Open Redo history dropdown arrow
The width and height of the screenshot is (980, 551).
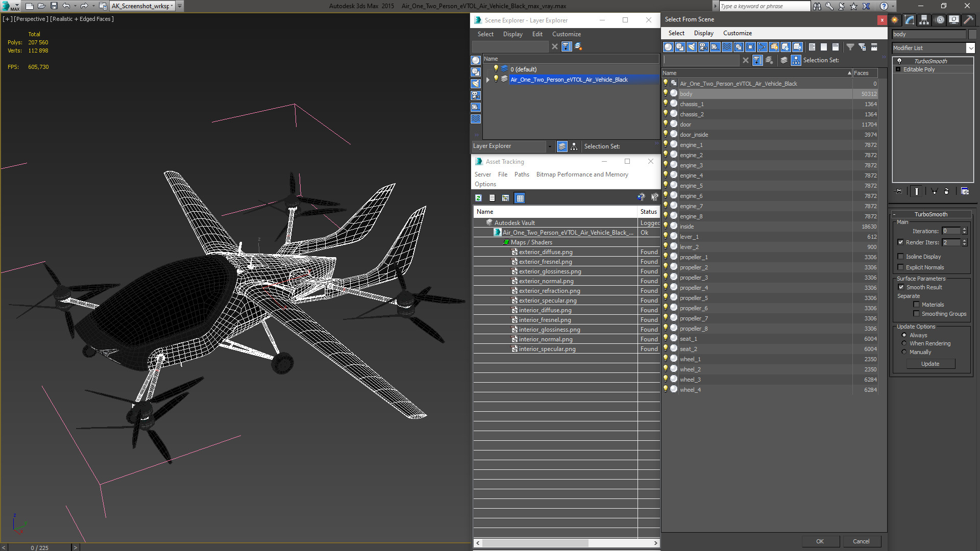click(93, 6)
